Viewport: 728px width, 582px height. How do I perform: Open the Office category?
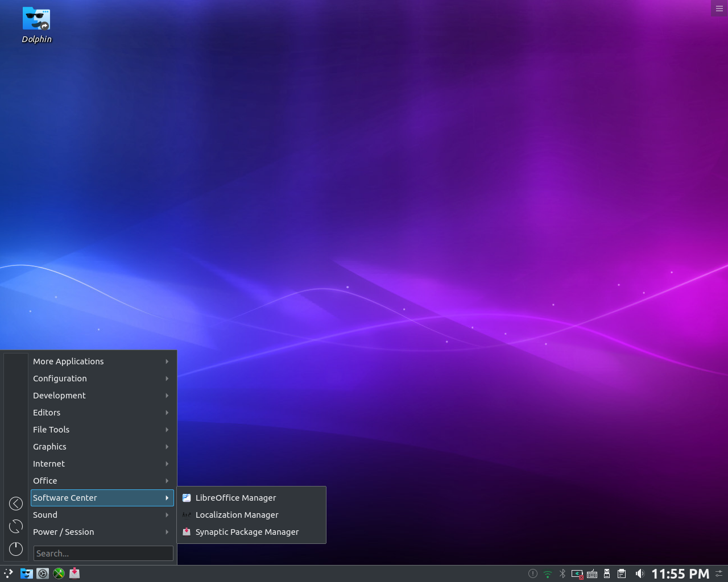point(102,481)
